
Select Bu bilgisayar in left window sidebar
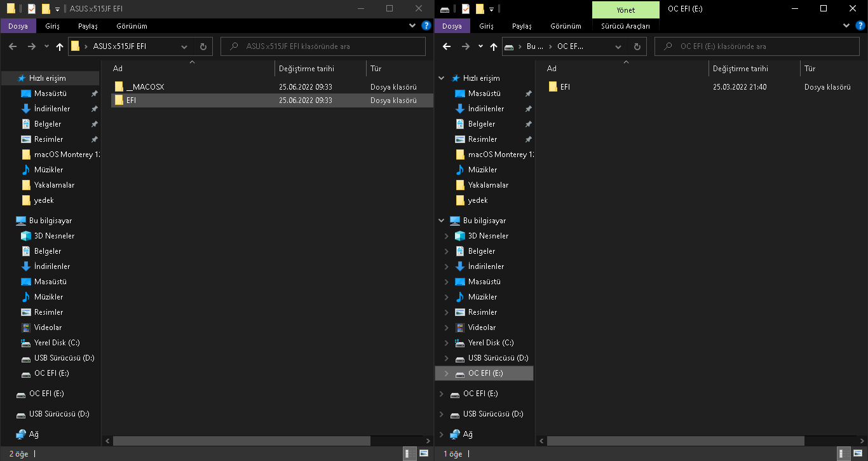point(50,221)
